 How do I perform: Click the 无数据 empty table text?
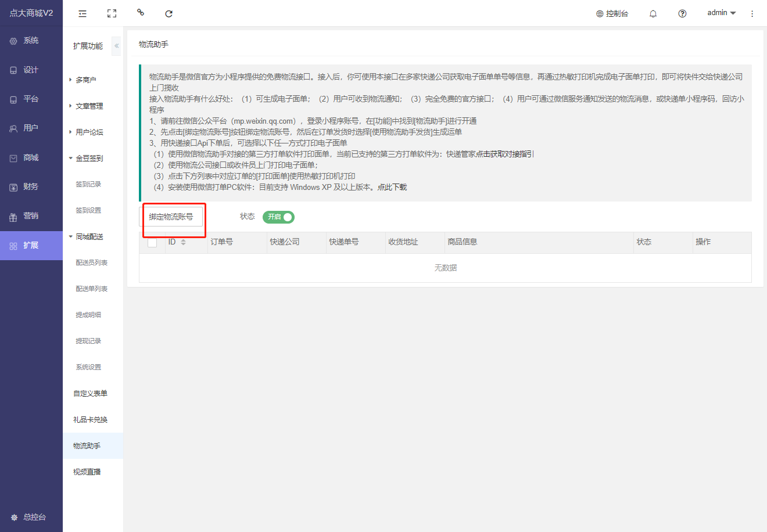446,268
